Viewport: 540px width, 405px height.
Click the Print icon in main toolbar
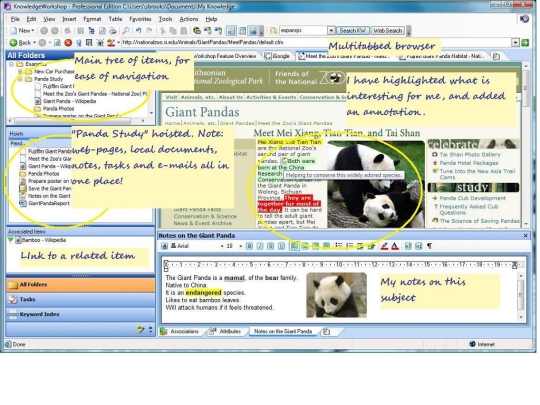[x=113, y=31]
